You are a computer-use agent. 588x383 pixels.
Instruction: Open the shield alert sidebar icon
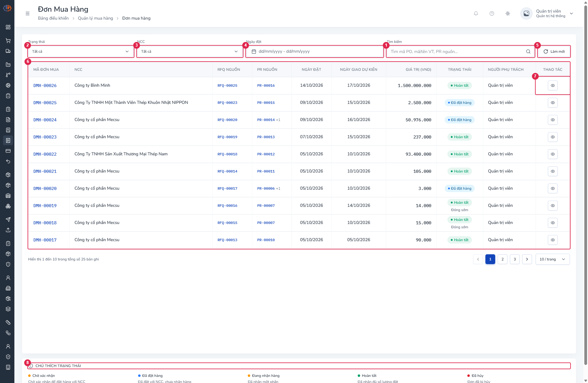(8, 264)
